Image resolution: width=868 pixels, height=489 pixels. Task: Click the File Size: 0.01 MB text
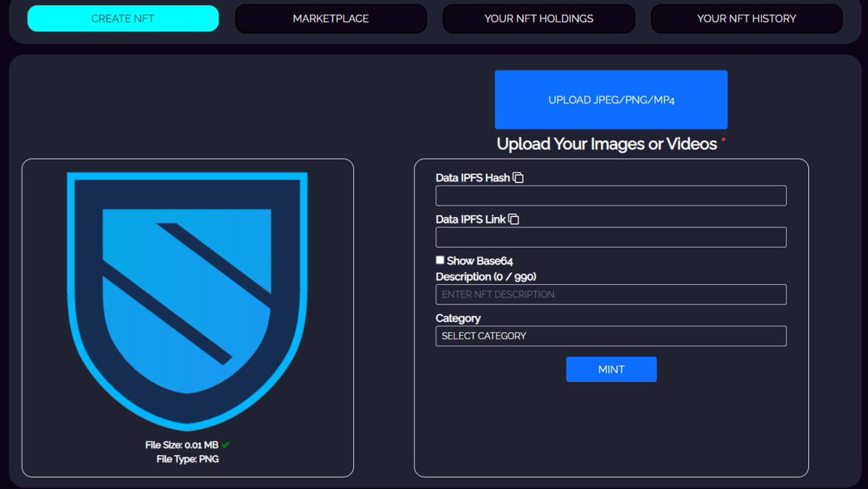click(x=182, y=445)
